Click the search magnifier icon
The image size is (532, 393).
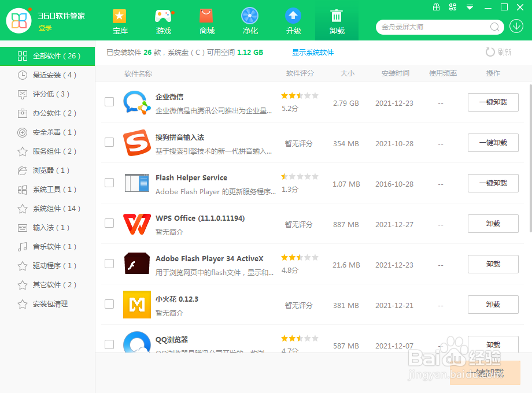click(494, 27)
